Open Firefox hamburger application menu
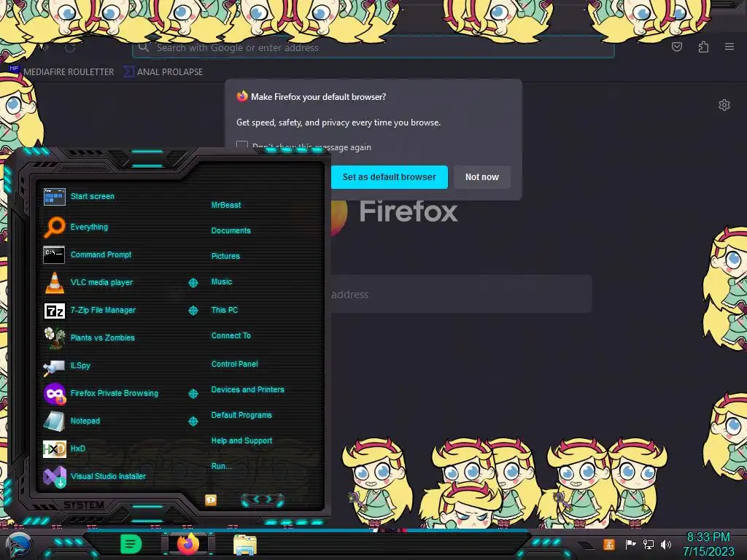 click(729, 47)
